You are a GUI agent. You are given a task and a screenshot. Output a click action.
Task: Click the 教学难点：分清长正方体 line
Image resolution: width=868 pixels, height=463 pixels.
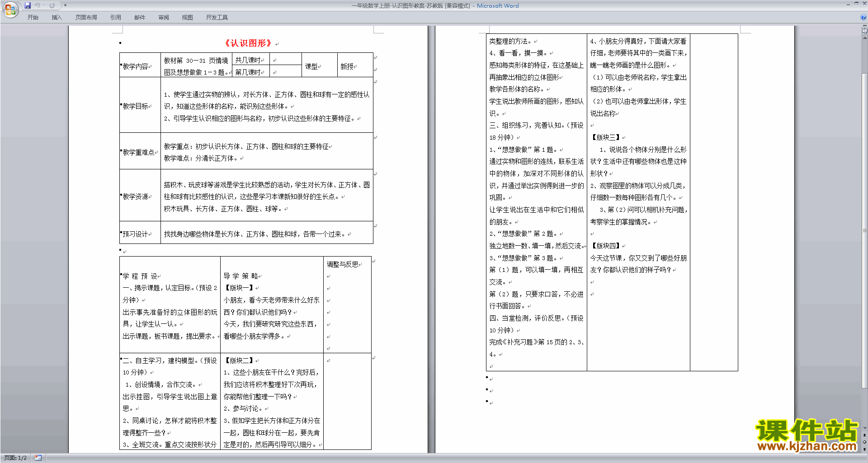point(202,158)
